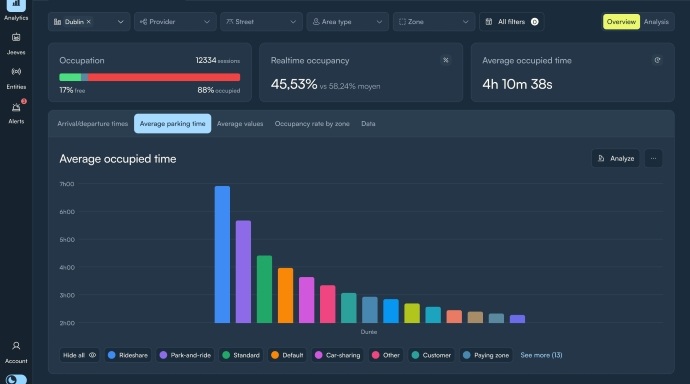Click the 4h 10m 38s value

click(517, 84)
